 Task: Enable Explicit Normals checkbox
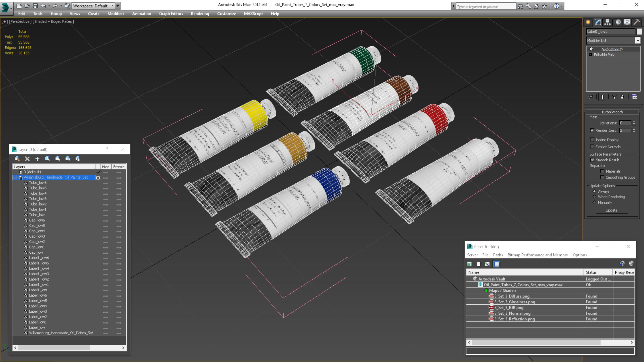[592, 147]
